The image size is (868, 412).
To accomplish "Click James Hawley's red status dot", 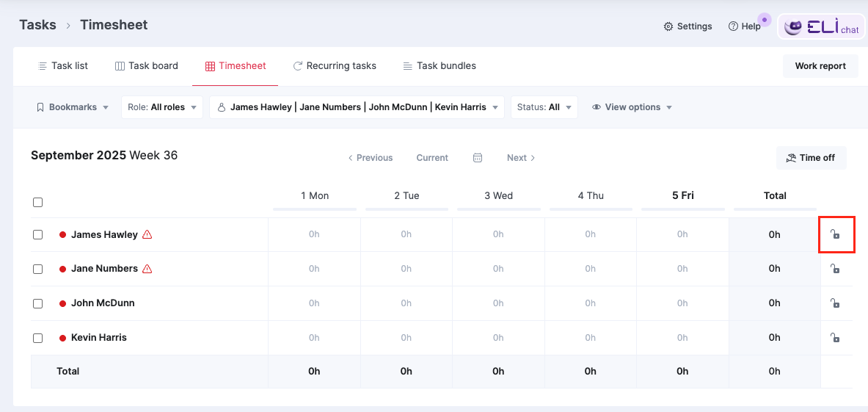I will coord(62,235).
